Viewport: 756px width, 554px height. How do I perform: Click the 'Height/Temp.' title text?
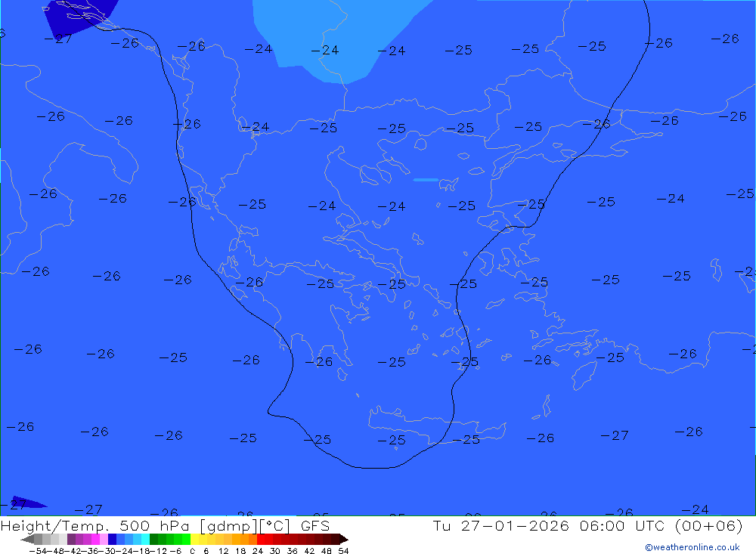[x=54, y=526]
